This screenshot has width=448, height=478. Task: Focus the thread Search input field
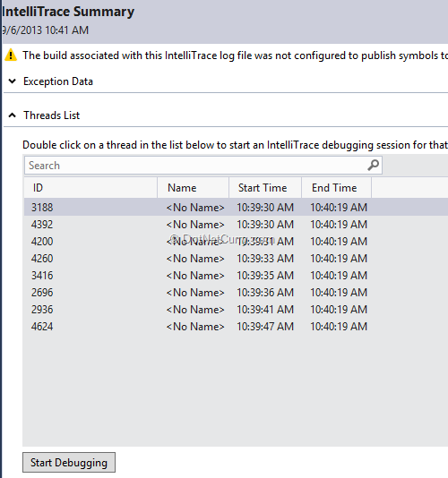pyautogui.click(x=203, y=166)
